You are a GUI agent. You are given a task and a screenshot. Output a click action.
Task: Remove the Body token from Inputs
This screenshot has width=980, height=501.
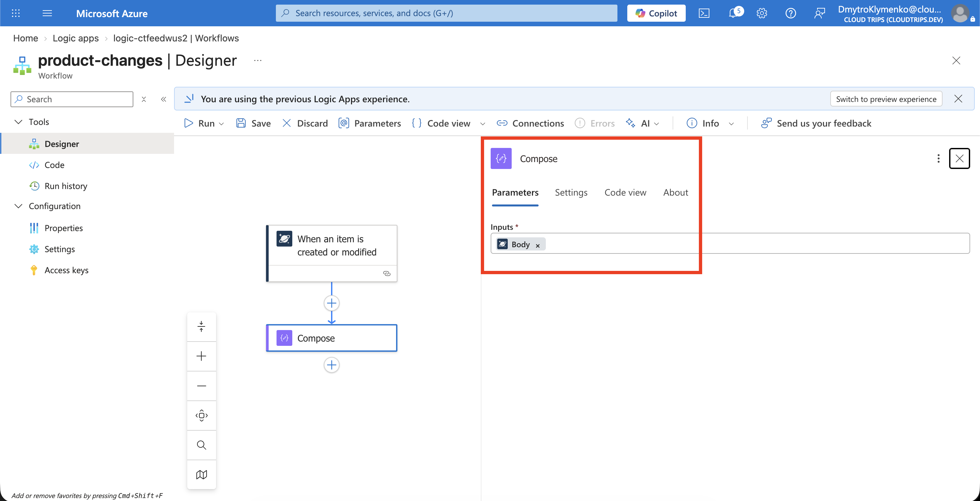point(538,246)
